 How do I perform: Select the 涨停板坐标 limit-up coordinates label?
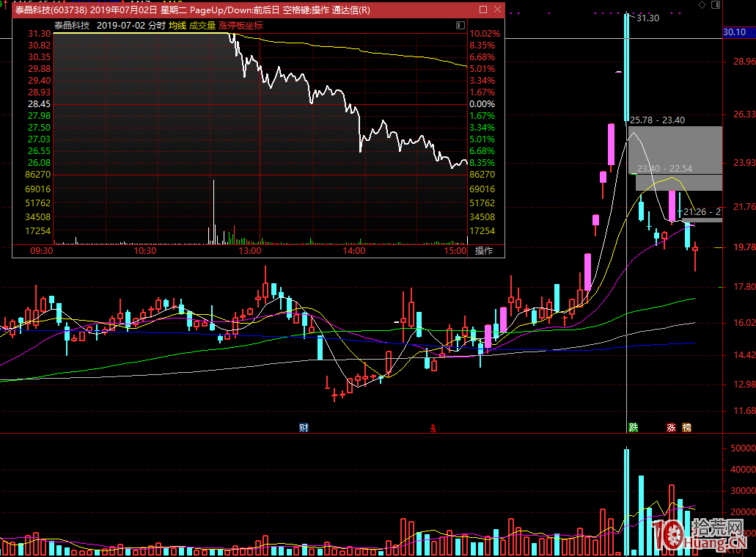241,25
